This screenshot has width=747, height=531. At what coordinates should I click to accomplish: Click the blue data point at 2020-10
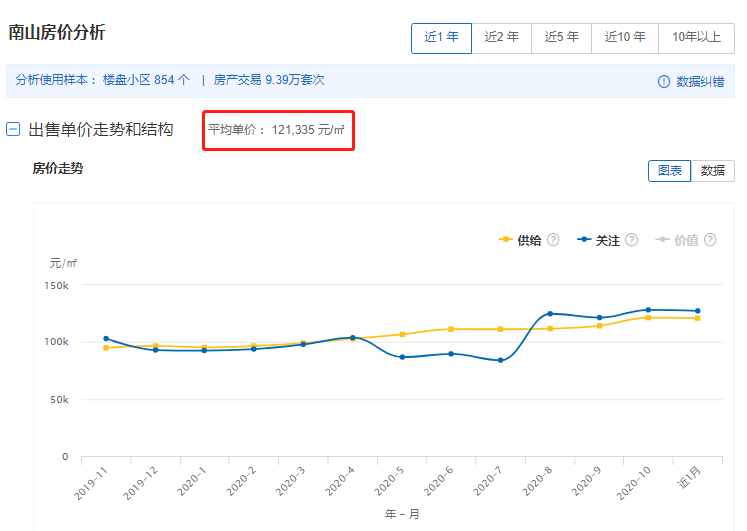(648, 310)
